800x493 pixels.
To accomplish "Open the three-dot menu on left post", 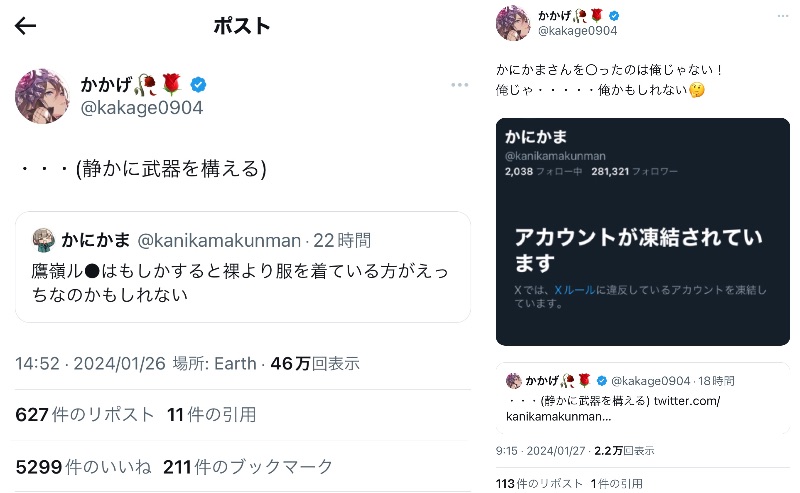I will pyautogui.click(x=459, y=85).
